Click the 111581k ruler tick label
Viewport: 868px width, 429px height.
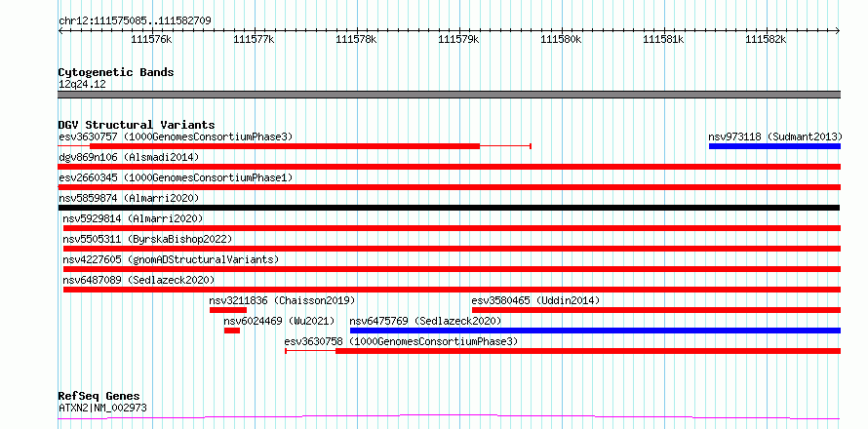[664, 40]
